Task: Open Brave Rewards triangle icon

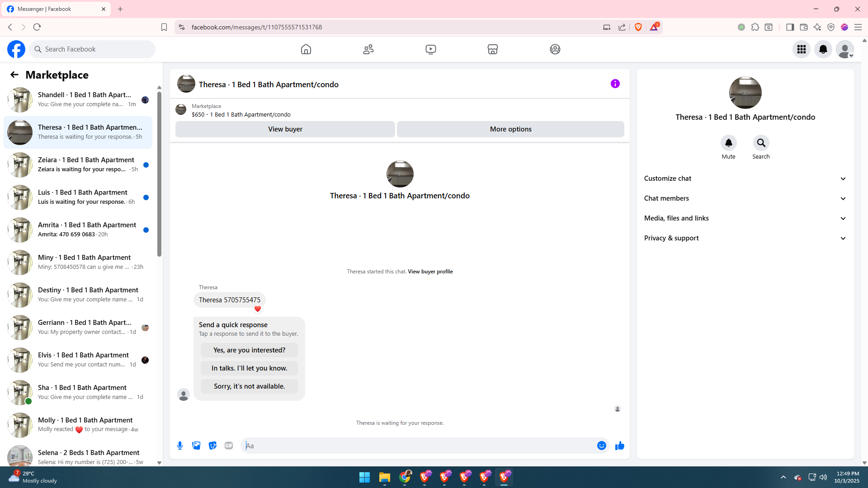Action: tap(654, 27)
